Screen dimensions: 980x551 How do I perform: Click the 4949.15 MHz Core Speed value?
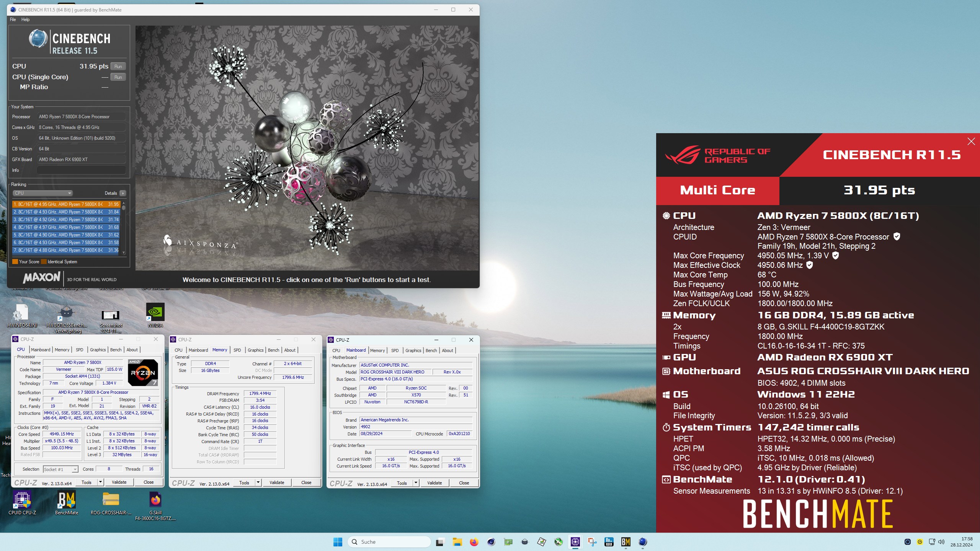62,434
